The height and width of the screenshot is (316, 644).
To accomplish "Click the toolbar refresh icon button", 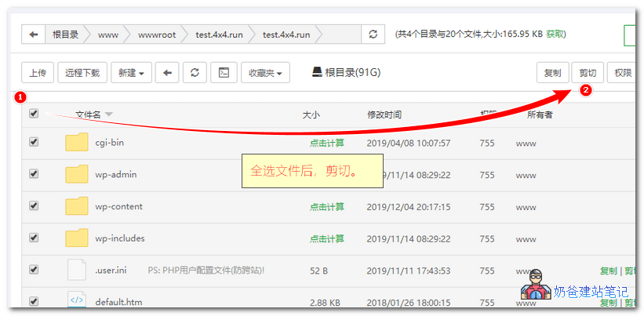I will click(x=195, y=73).
